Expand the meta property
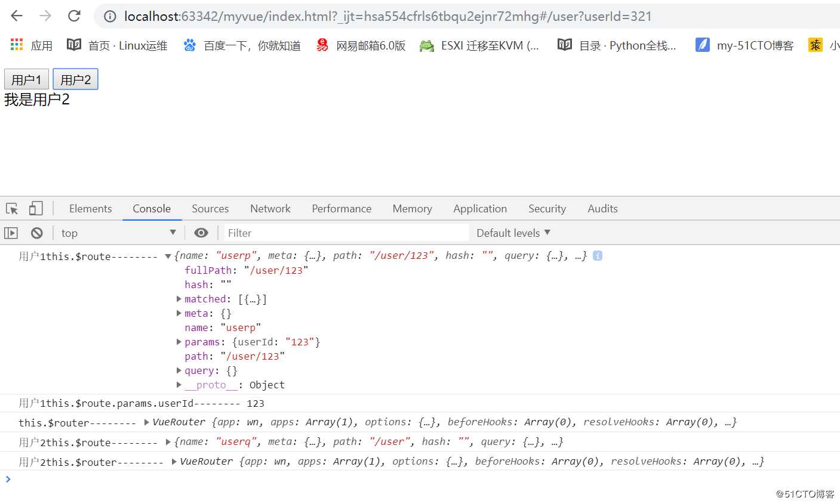The image size is (840, 504). pos(179,313)
